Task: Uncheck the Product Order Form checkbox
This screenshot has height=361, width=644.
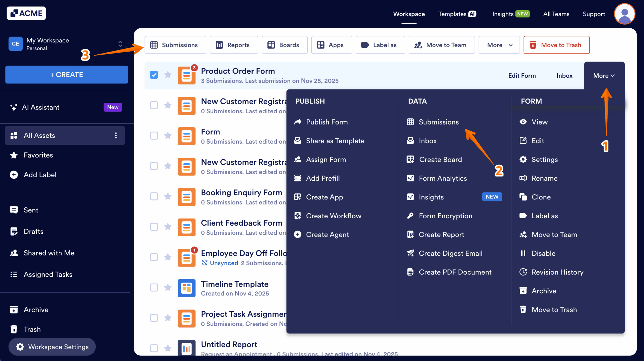Action: click(154, 75)
